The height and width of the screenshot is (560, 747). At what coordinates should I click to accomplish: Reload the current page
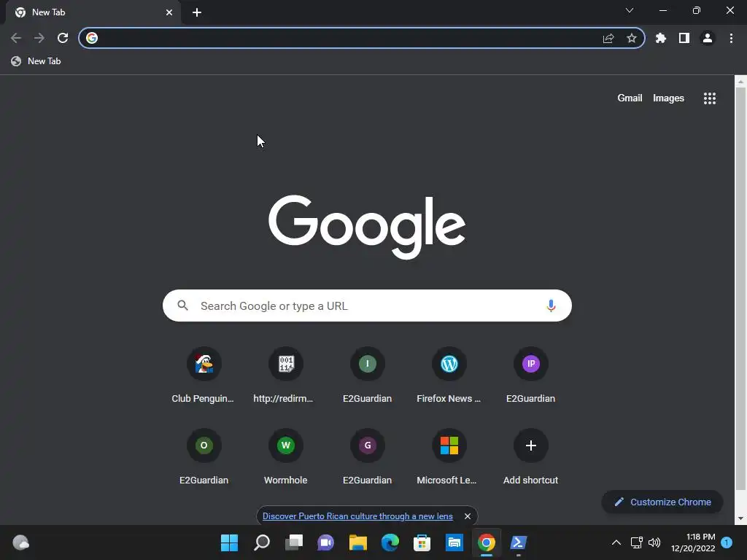63,38
